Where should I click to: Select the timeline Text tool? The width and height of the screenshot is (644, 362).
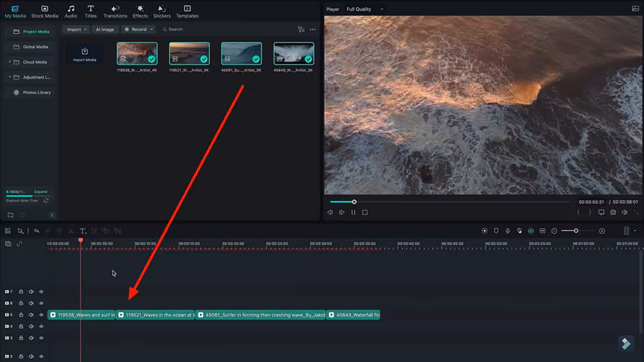pyautogui.click(x=83, y=231)
